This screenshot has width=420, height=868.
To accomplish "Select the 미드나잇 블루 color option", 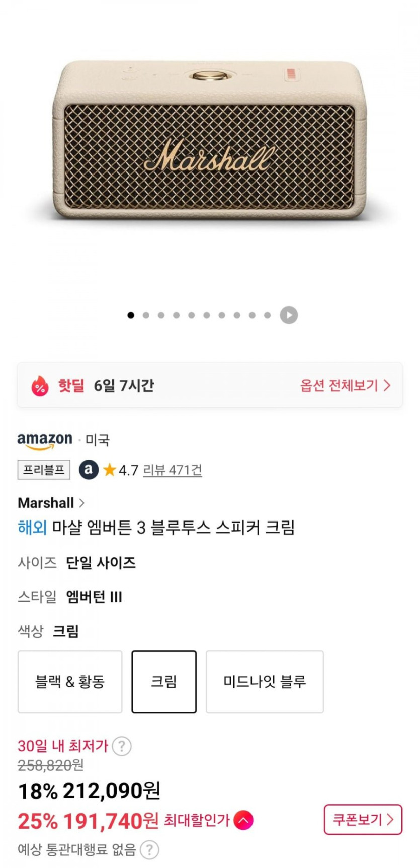I will (x=265, y=681).
